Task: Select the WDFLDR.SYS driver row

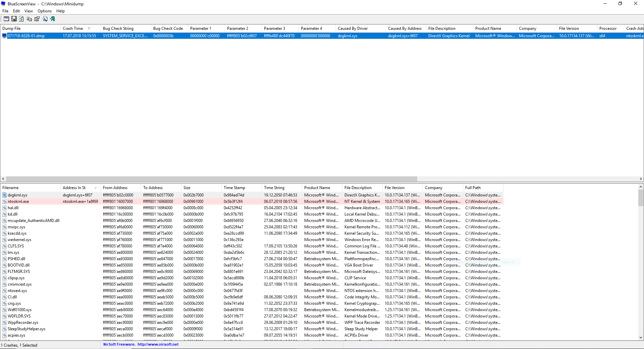Action: (x=252, y=316)
